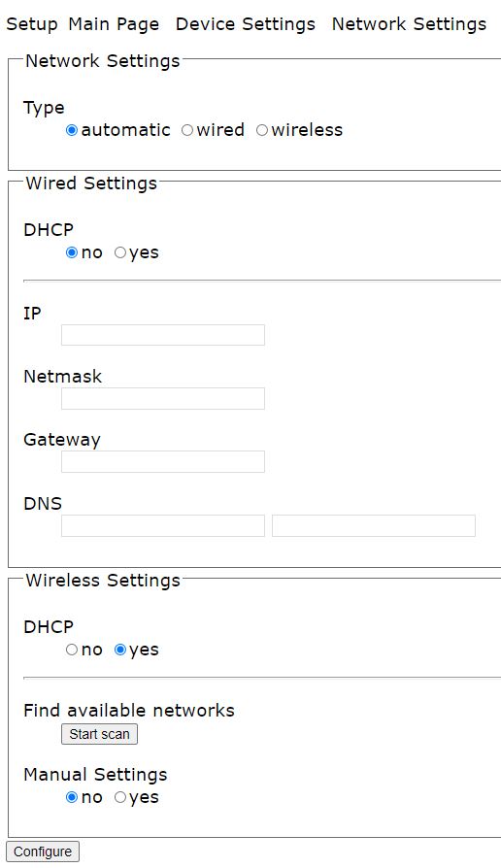Screen dimensions: 501x868
Task: Open the Setup link
Action: 32,24
